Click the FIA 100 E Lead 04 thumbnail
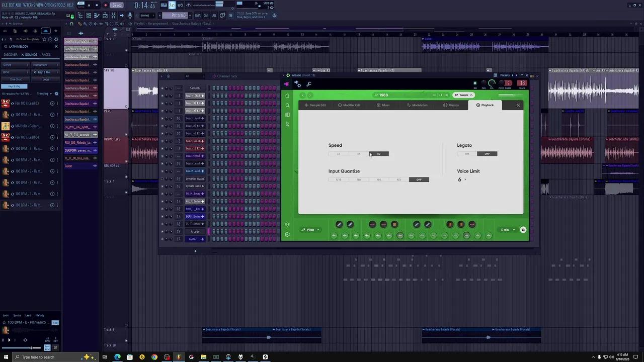 click(x=5, y=137)
